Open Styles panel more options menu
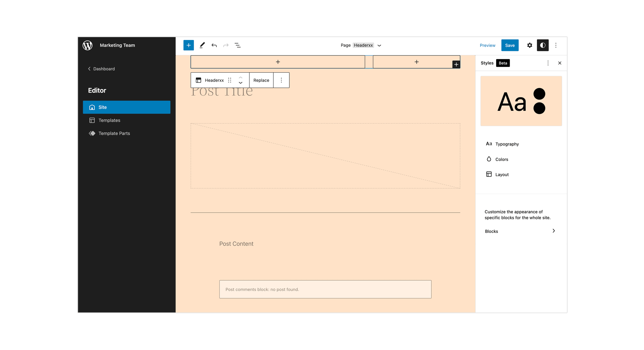 pos(548,63)
